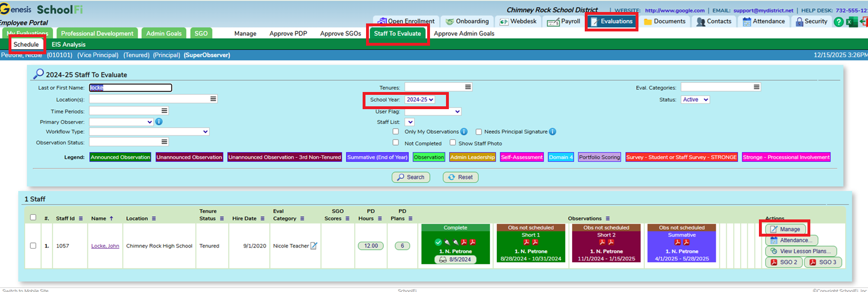Click the Attendance... action button

tap(791, 240)
